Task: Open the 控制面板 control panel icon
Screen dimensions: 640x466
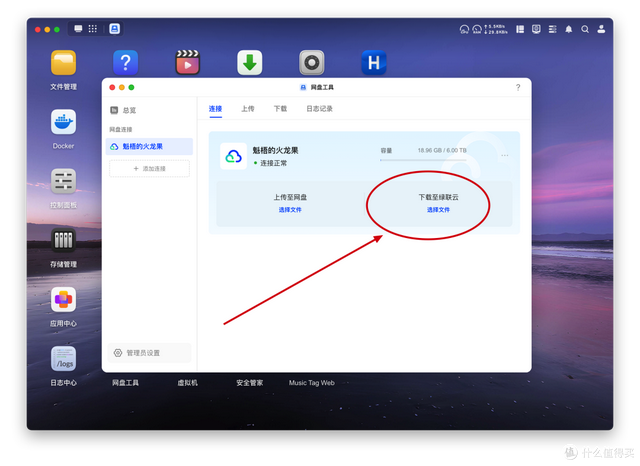Action: (63, 181)
